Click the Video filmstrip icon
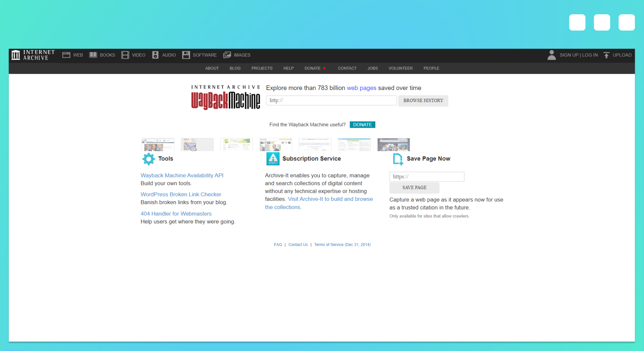 click(125, 55)
